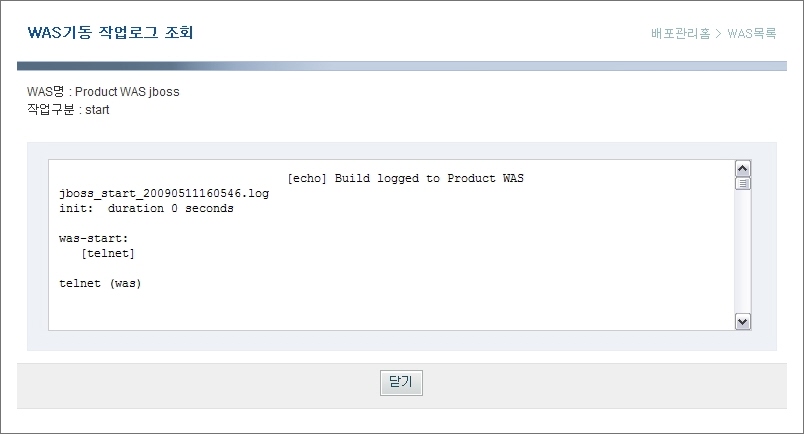Image resolution: width=804 pixels, height=434 pixels.
Task: Click the 'init: duration 0 seconds' log line
Action: pos(146,209)
